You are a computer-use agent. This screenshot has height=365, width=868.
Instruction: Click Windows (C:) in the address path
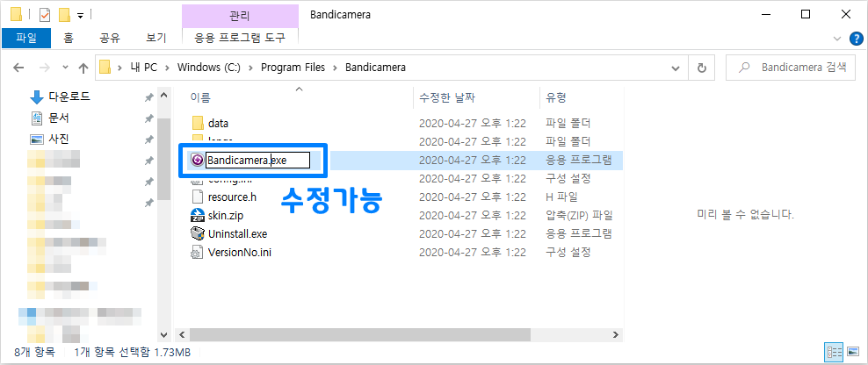(x=209, y=68)
